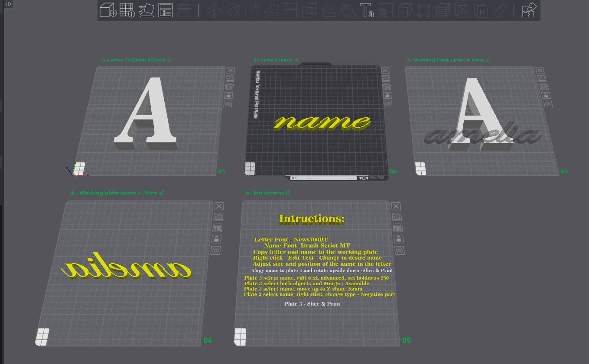The image size is (589, 364).
Task: Click the 'Intructions:' heading on plate 05
Action: 312,219
